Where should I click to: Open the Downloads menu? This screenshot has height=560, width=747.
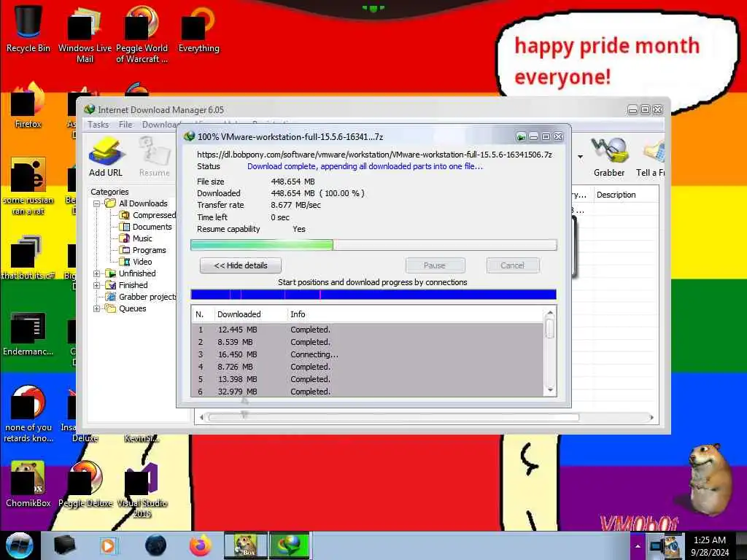(x=160, y=125)
